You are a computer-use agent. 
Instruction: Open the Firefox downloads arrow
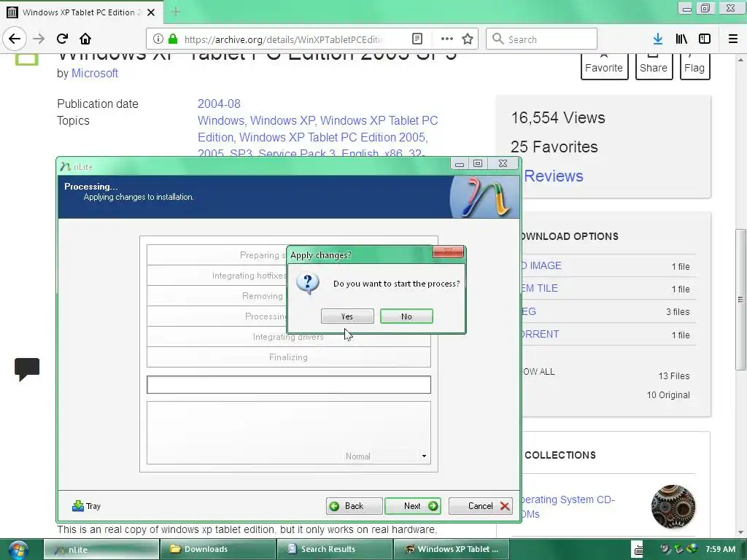point(658,39)
